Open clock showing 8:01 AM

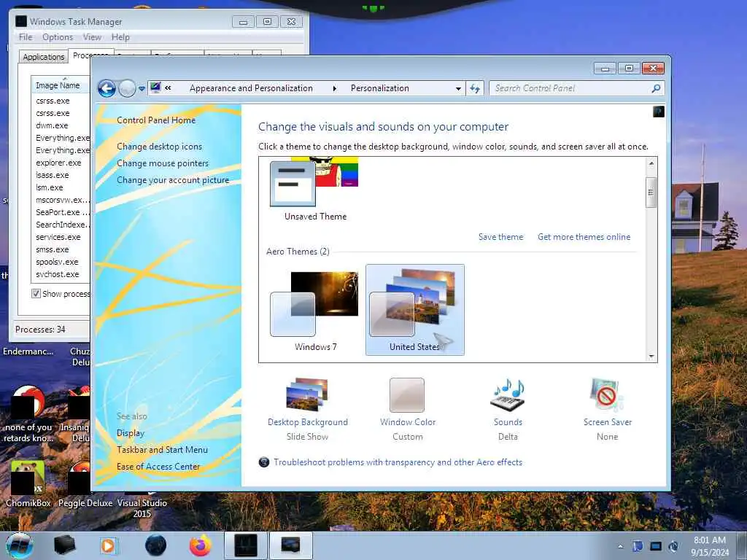pos(710,546)
